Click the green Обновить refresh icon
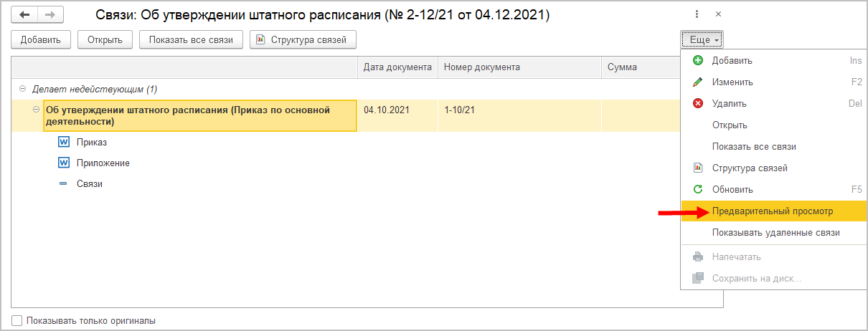 click(x=698, y=190)
